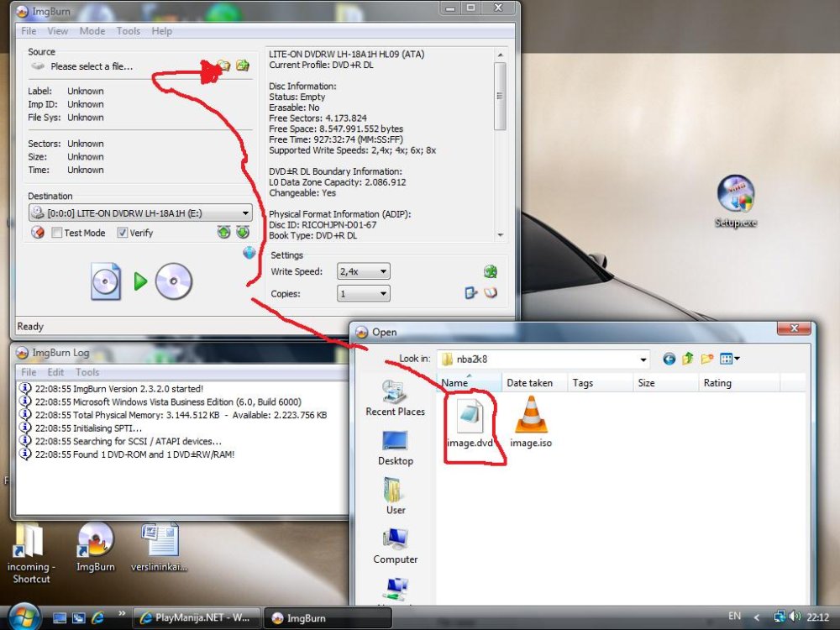Expand hidden quick launch items chevron
840x630 pixels.
coord(122,613)
